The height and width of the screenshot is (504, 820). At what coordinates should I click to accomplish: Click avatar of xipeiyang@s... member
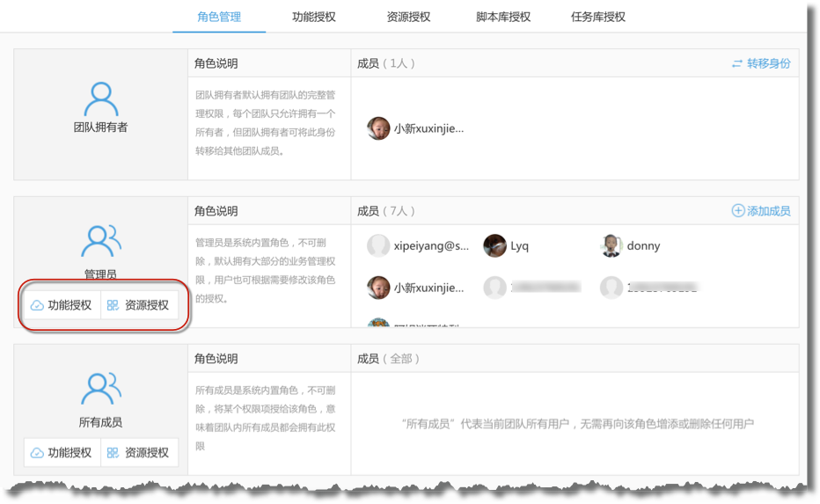pos(378,245)
